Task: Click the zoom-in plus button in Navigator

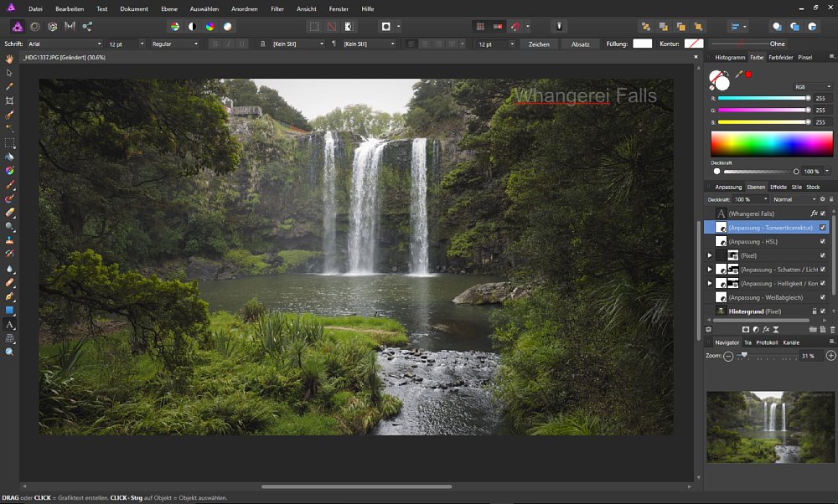Action: click(x=830, y=356)
